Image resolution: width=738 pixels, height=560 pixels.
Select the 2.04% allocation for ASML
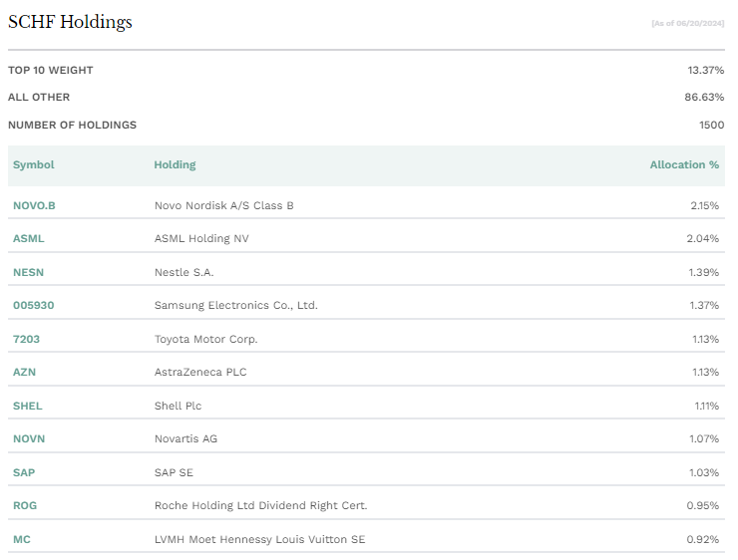[703, 238]
